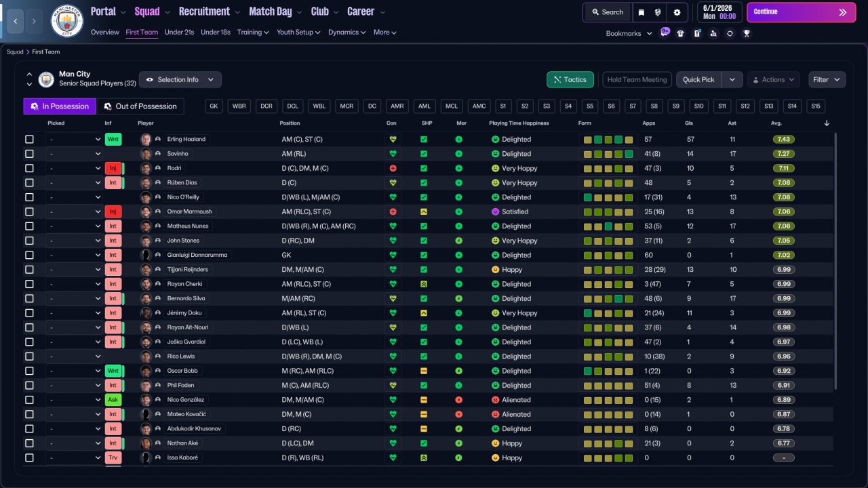
Task: Open the clipboard icon in the bookmarks bar
Action: pyautogui.click(x=697, y=33)
